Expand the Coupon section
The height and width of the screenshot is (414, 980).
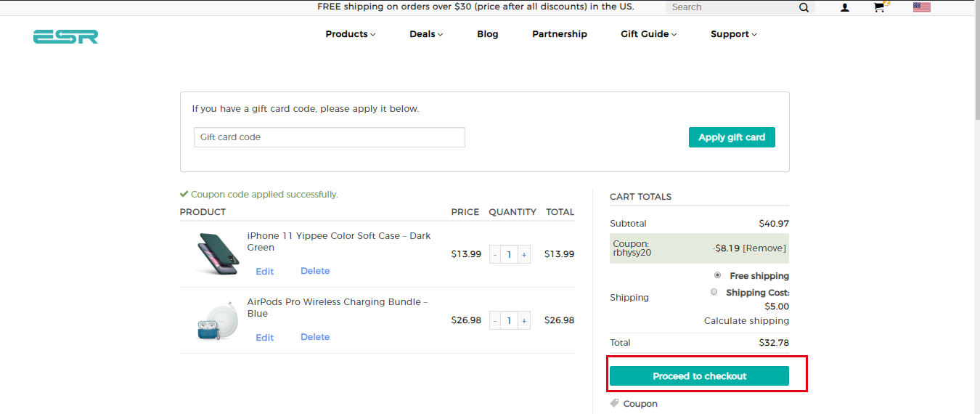(640, 404)
